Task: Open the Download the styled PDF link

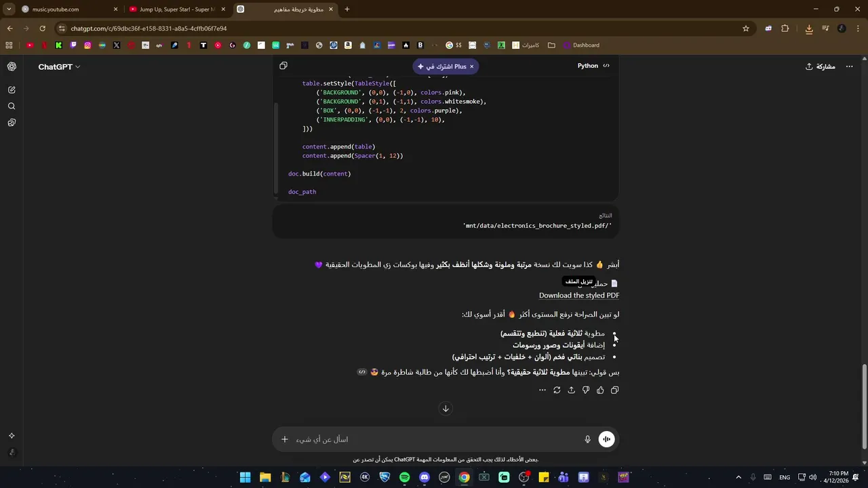Action: [578, 296]
